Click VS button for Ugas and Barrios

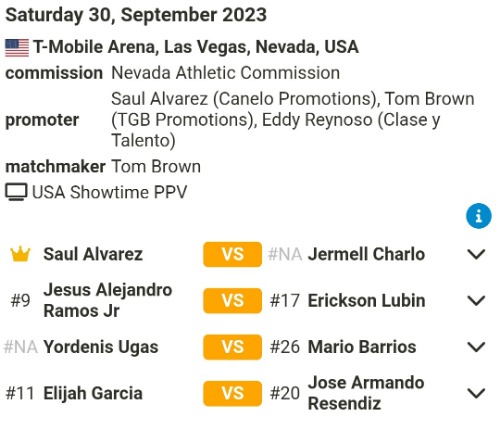pos(233,347)
